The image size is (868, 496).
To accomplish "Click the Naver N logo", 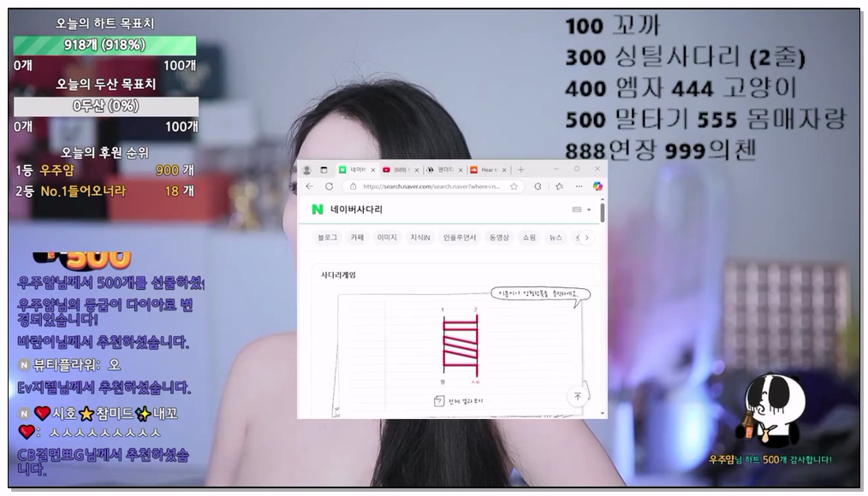I will pos(318,210).
